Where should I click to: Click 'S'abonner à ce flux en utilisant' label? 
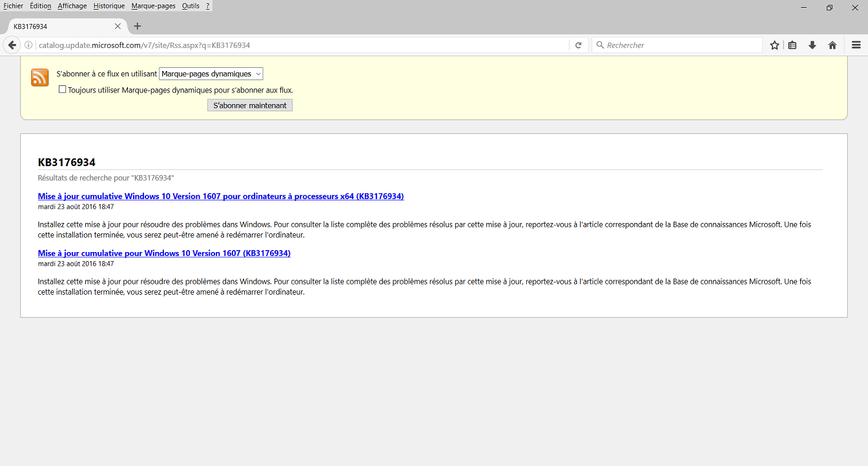coord(107,74)
